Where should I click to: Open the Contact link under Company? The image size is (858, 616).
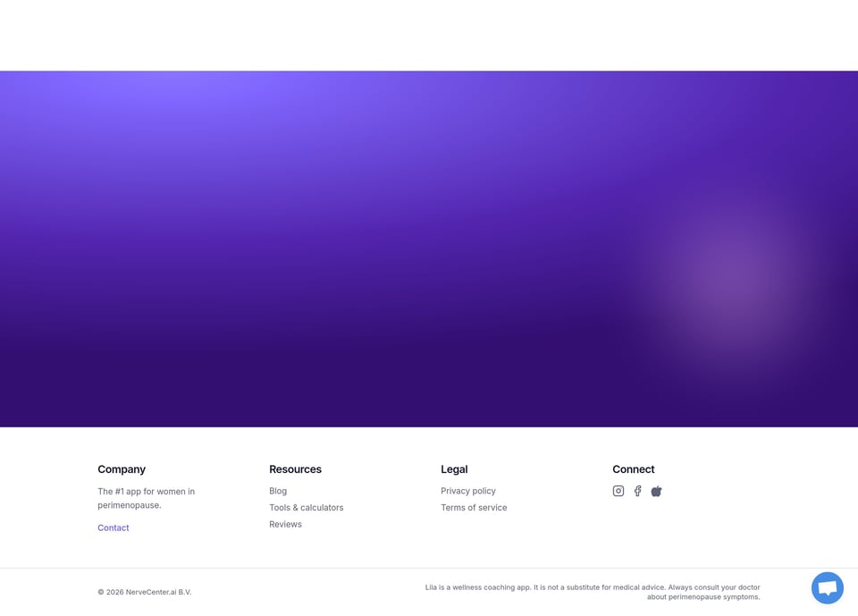click(x=114, y=527)
